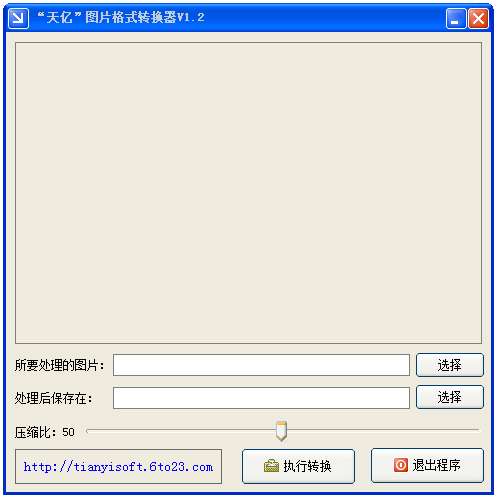Click slider track right of the thumb

click(x=383, y=430)
